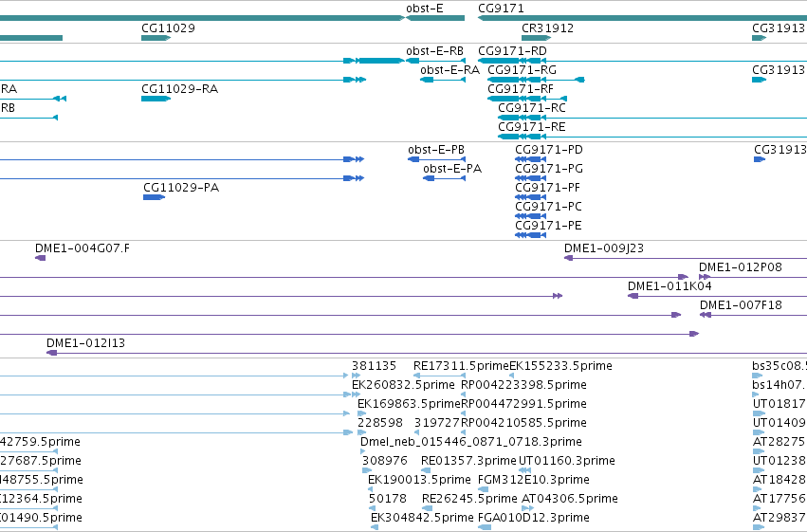
Task: Select EST EK169863.5prime
Action: pos(362,413)
